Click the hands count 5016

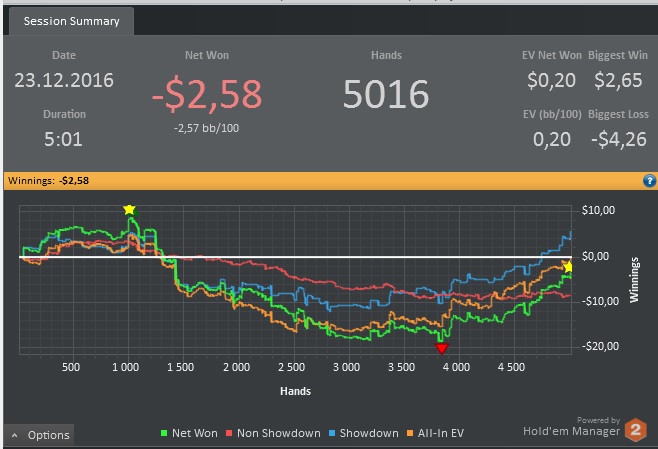pos(386,94)
